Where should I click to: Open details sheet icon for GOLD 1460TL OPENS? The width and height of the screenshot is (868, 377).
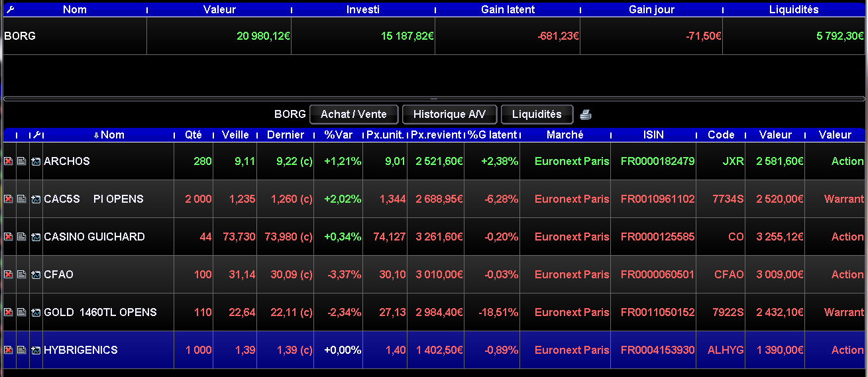click(x=22, y=312)
